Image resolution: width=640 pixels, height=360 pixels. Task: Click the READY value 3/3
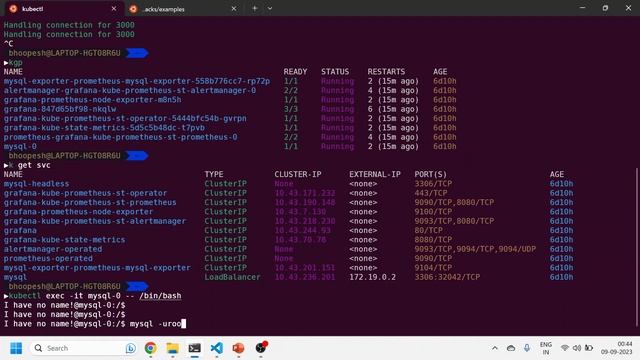click(x=291, y=109)
